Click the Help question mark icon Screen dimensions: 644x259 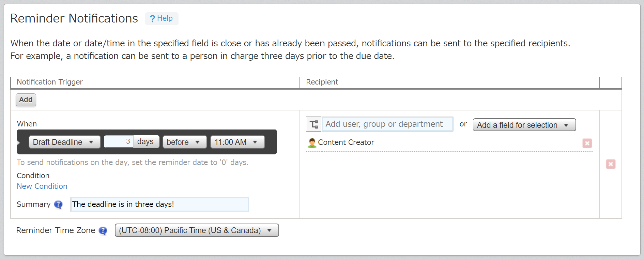(x=152, y=19)
